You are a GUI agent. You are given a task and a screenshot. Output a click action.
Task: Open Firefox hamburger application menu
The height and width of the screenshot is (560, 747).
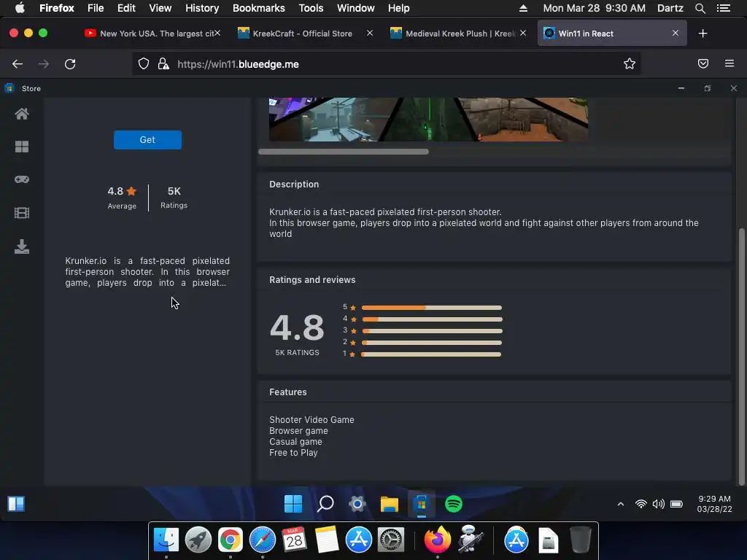tap(729, 64)
